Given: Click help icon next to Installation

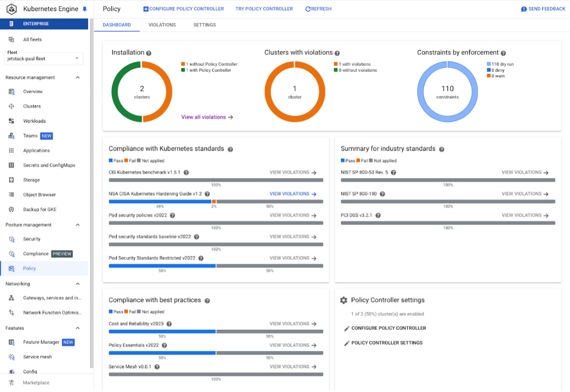Looking at the screenshot, I should [x=149, y=53].
